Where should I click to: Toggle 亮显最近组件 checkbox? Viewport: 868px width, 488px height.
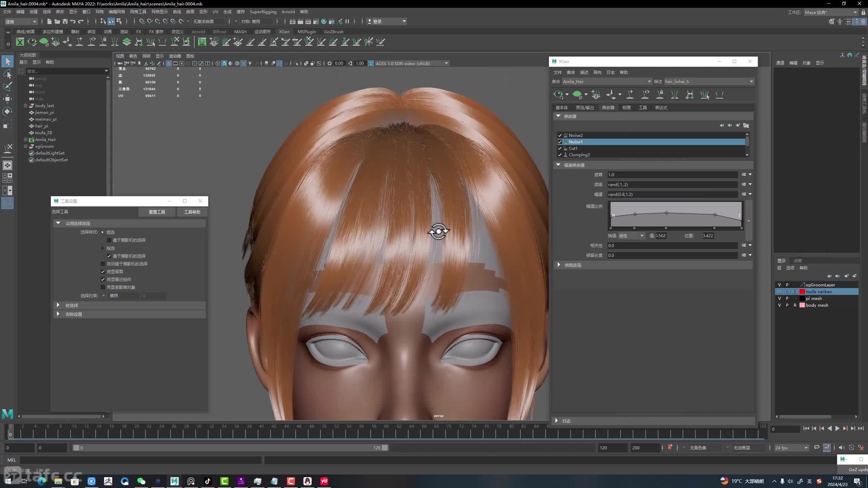click(103, 279)
